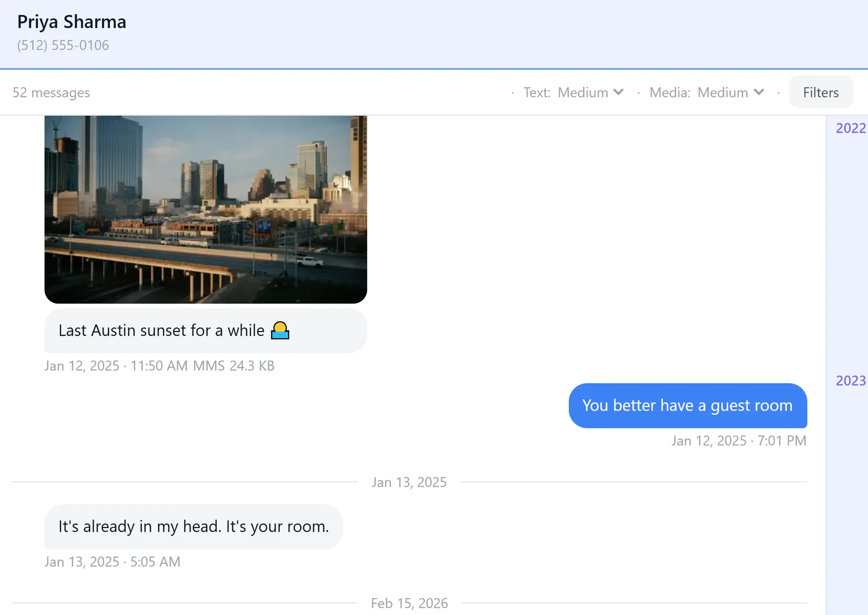Select the 'You better have a guest room' bubble
The height and width of the screenshot is (615, 868).
click(688, 406)
